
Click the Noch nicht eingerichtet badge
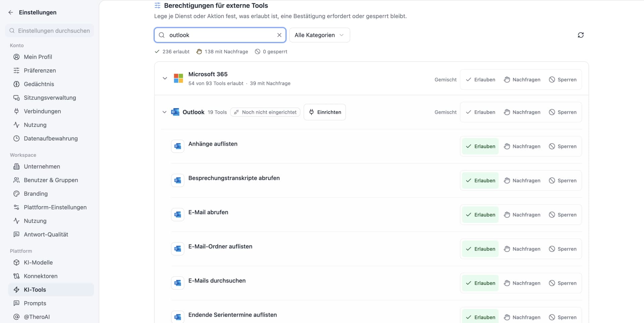(265, 112)
